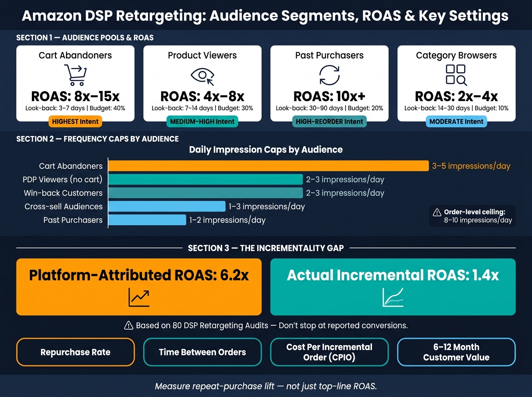Click the 1–2 impressions/day label
Image resolution: width=532 pixels, height=397 pixels.
click(x=227, y=220)
